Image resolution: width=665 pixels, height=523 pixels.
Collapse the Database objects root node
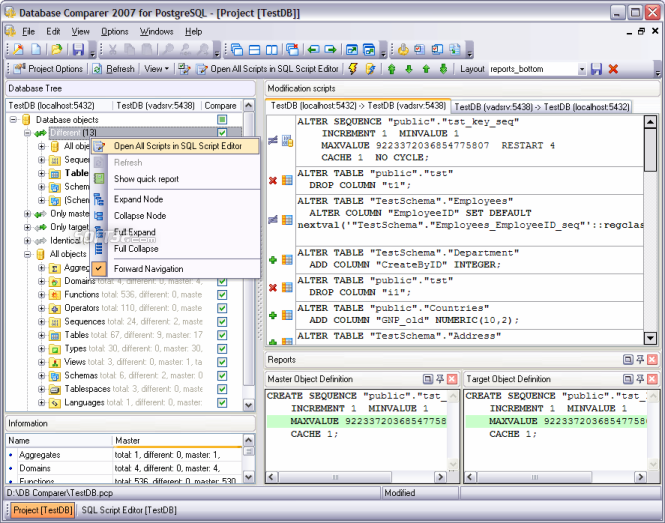tap(14, 120)
